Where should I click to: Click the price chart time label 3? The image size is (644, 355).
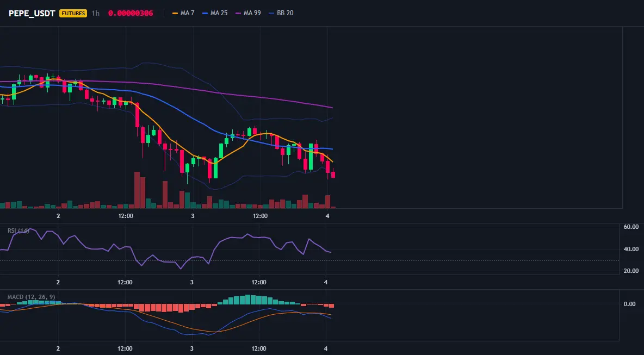[193, 216]
